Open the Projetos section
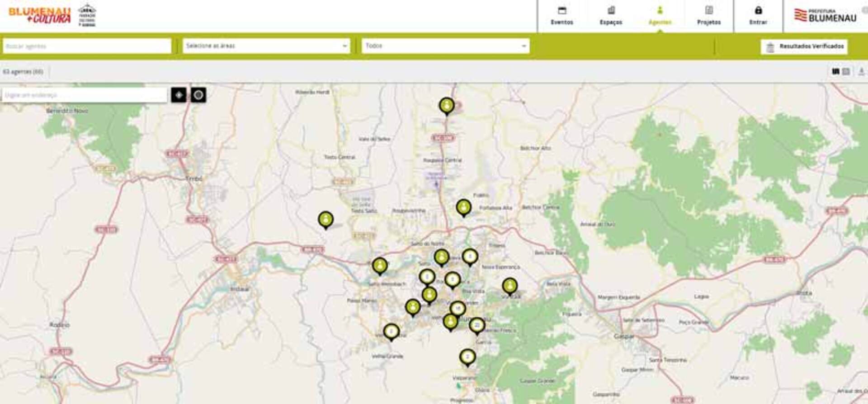The height and width of the screenshot is (404, 868). (x=708, y=16)
